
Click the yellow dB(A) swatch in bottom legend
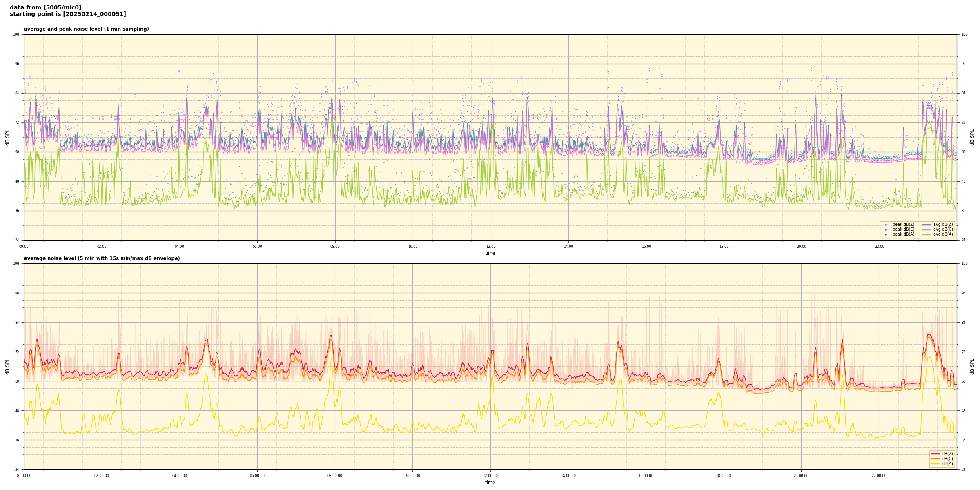(935, 463)
